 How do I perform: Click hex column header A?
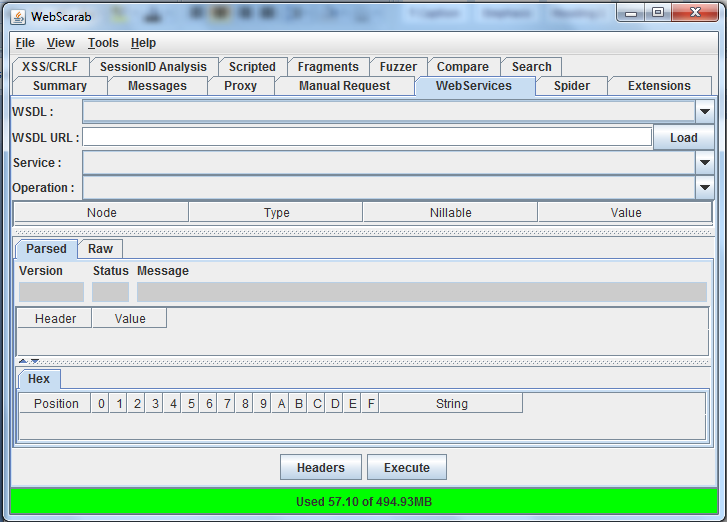pos(281,403)
